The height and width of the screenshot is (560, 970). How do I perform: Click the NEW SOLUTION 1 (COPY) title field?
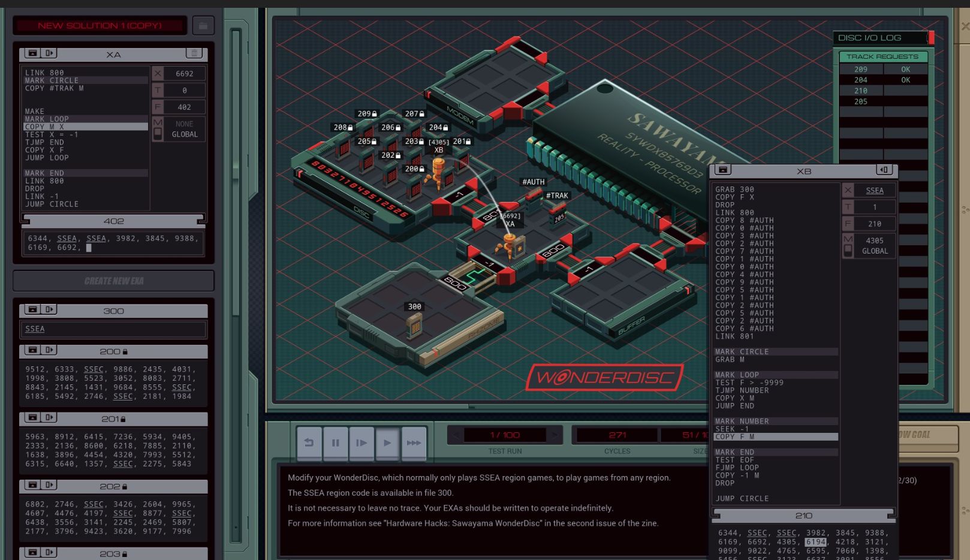pyautogui.click(x=100, y=25)
